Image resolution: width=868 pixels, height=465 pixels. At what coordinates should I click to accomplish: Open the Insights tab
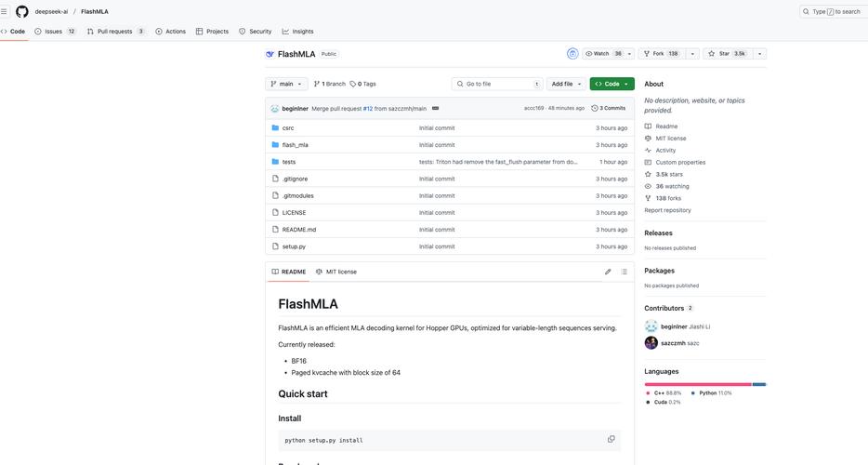[x=297, y=32]
